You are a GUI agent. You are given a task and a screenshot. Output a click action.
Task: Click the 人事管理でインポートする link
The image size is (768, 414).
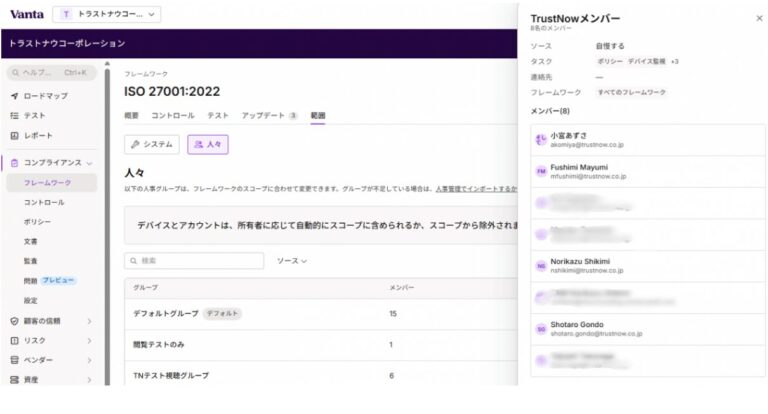476,189
